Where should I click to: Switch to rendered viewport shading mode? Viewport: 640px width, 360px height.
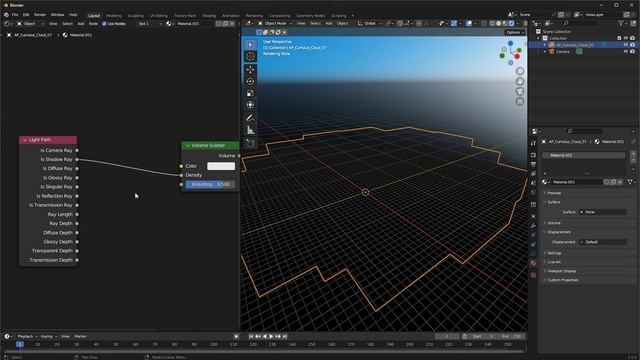point(511,24)
